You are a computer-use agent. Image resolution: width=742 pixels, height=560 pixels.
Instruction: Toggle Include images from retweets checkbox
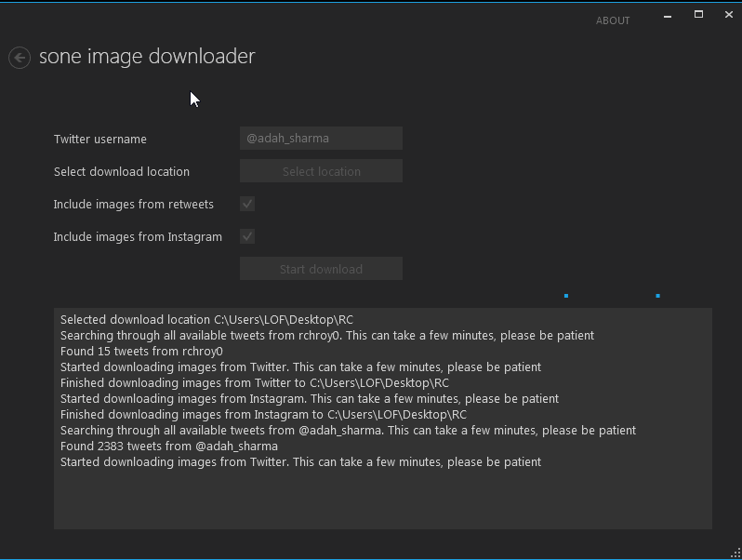pos(247,204)
